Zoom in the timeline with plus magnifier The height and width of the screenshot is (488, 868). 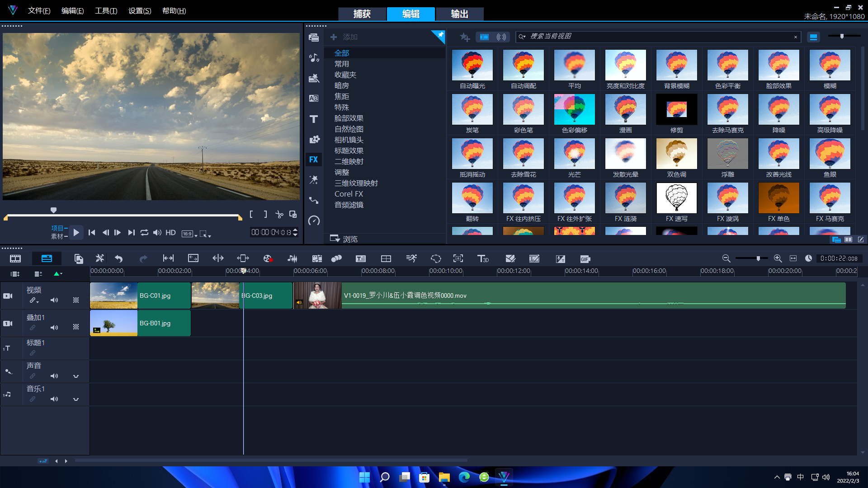point(778,258)
